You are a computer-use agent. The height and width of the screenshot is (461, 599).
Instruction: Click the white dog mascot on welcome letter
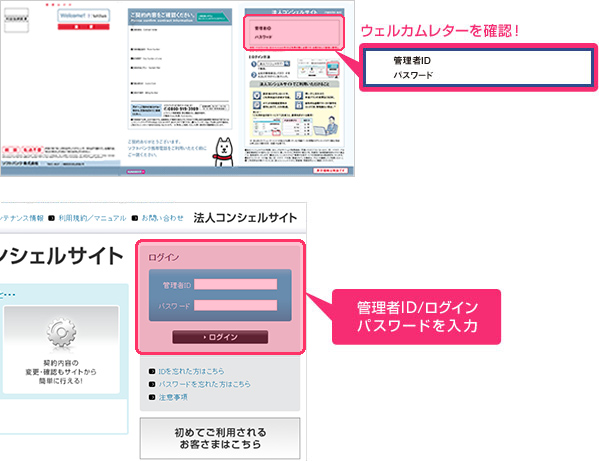pyautogui.click(x=224, y=152)
